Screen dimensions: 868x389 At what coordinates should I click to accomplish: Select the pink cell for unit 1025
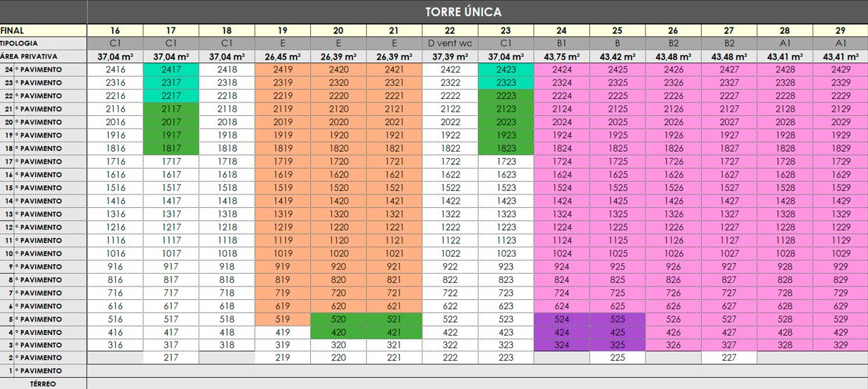click(617, 253)
